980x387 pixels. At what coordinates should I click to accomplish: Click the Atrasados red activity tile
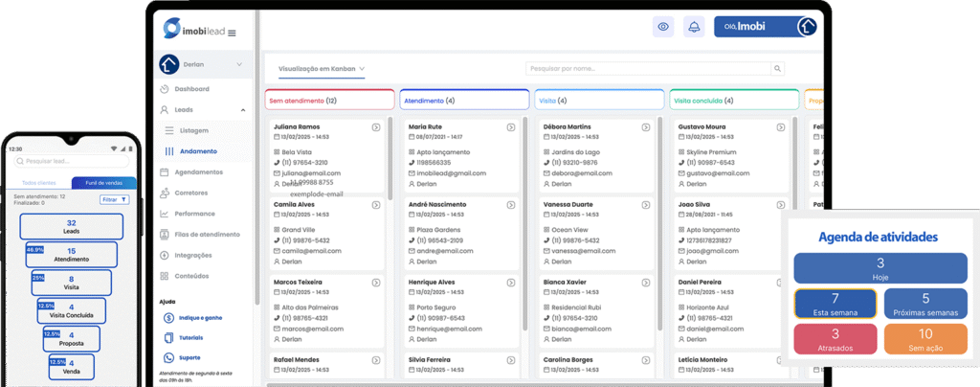[x=835, y=338]
